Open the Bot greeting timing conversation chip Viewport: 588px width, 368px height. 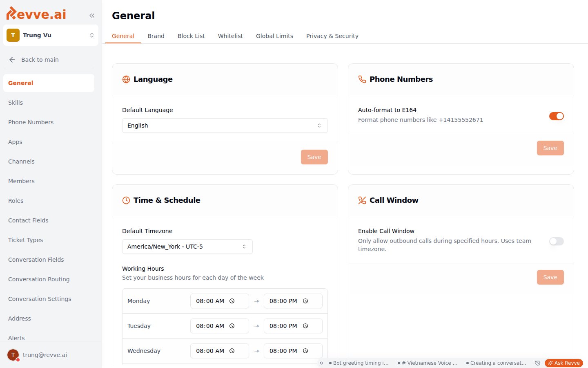(x=359, y=363)
